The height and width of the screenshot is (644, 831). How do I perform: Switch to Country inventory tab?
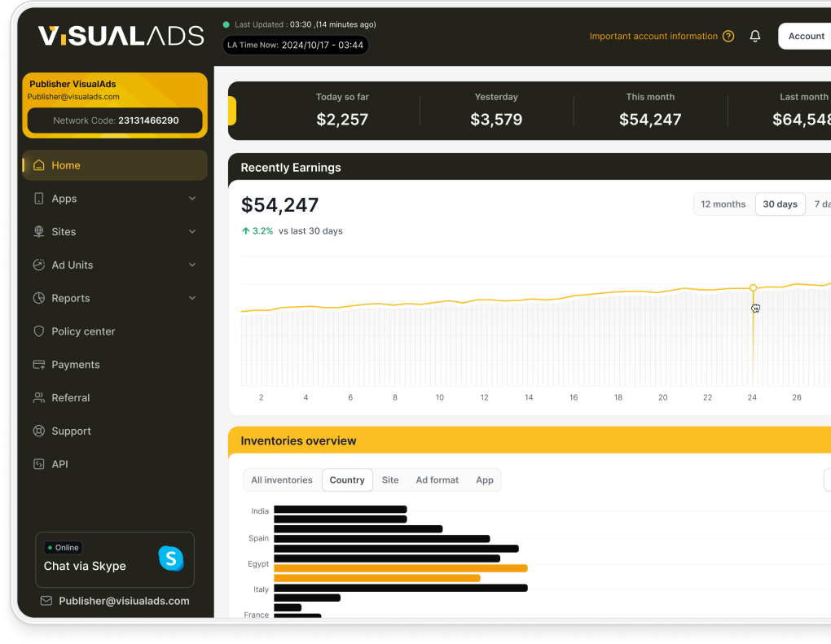click(347, 480)
